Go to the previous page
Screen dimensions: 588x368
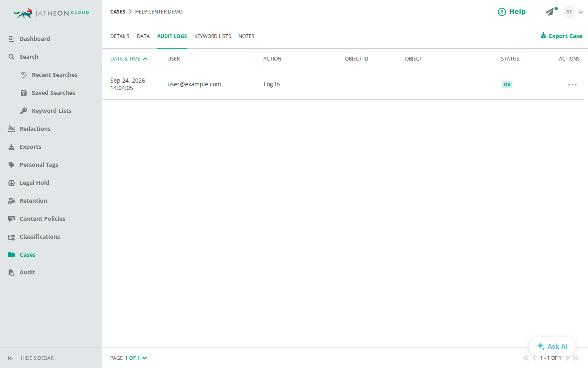534,358
